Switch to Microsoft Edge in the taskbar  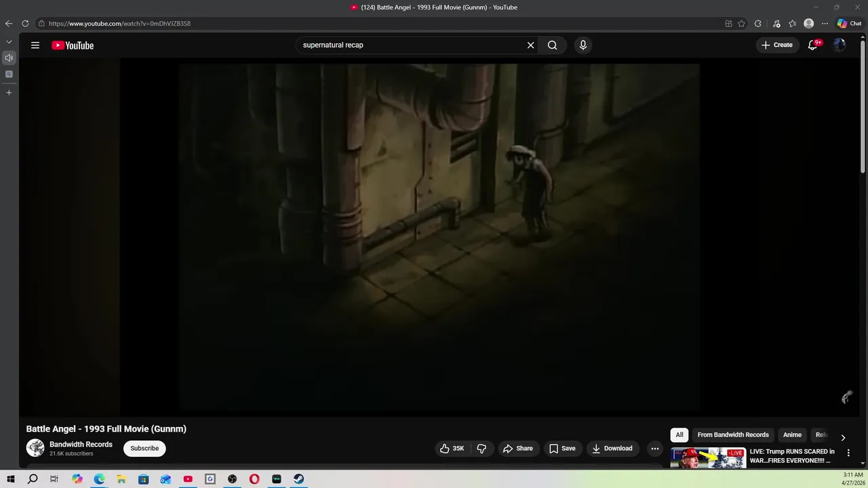pyautogui.click(x=99, y=479)
